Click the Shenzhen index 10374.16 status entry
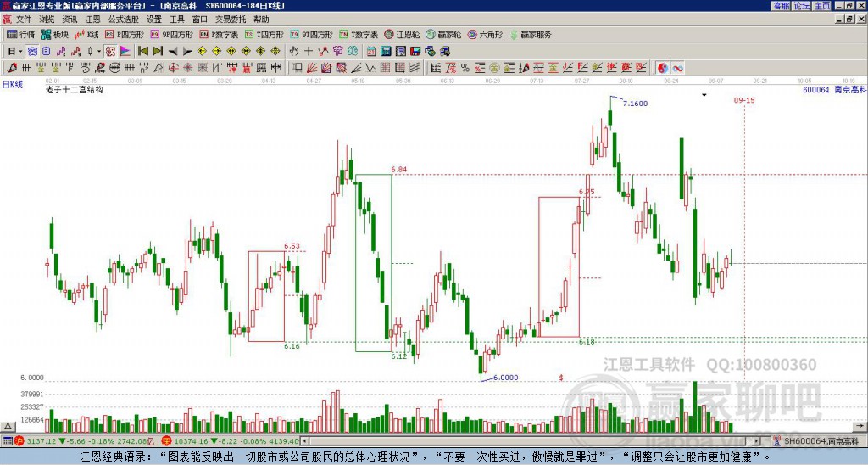868x465 pixels. [x=231, y=441]
